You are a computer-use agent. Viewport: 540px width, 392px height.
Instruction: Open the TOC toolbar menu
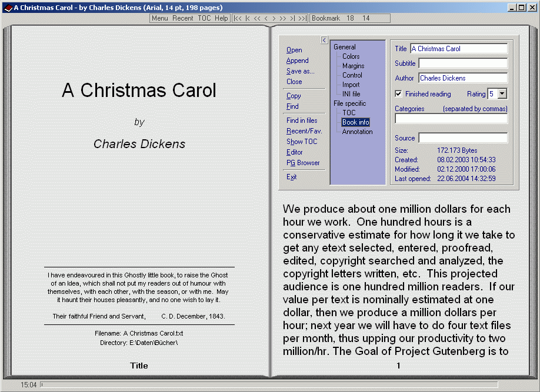[204, 18]
